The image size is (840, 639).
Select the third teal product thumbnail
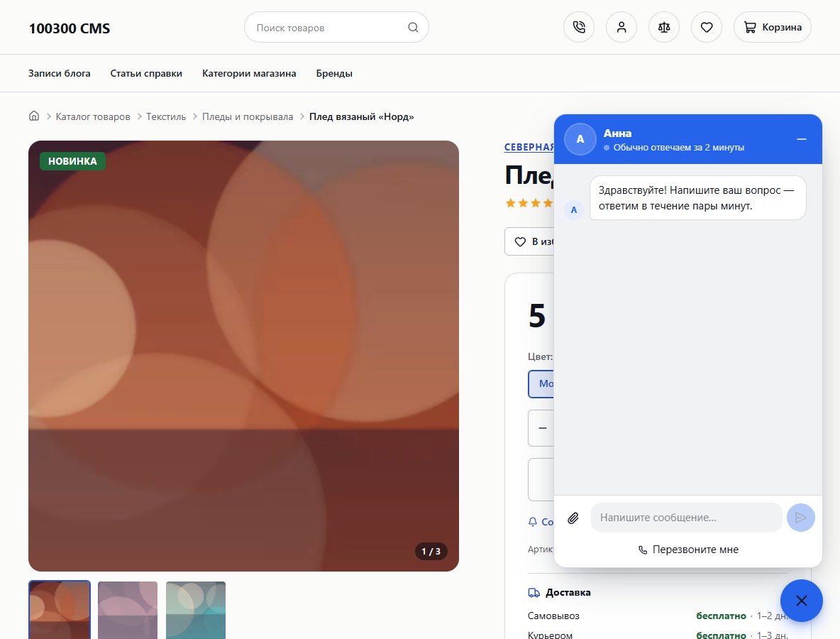click(196, 610)
